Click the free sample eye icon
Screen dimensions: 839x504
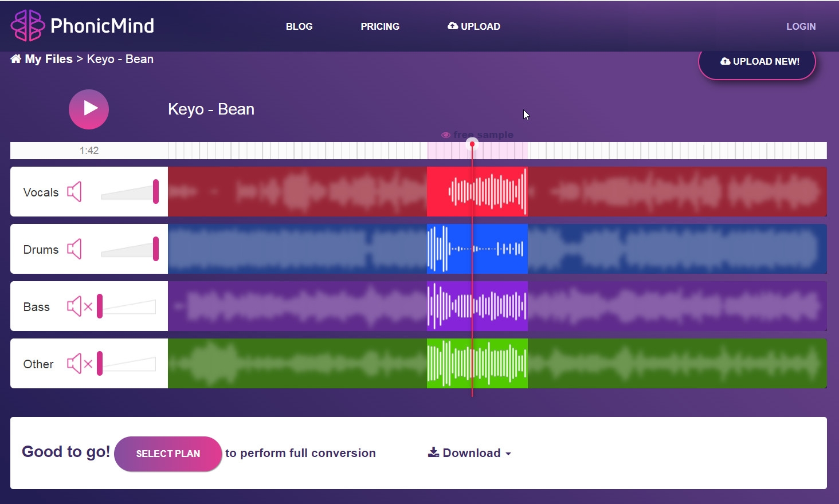[445, 135]
